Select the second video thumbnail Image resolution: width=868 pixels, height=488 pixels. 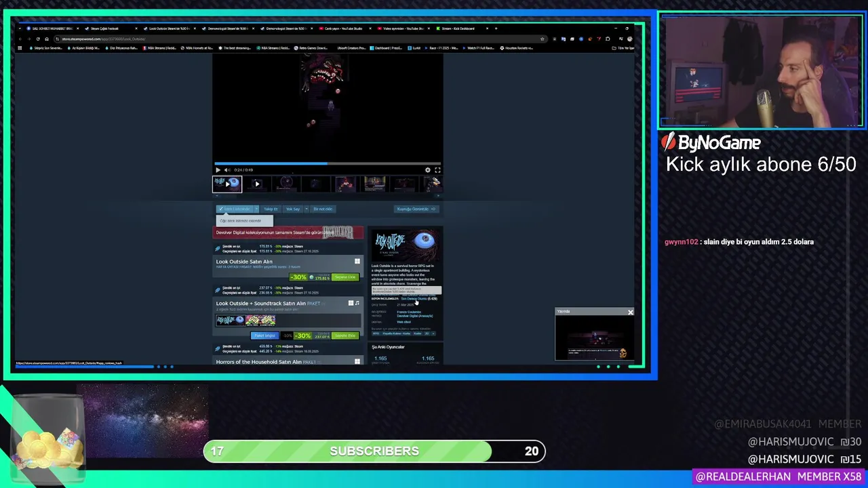(256, 184)
